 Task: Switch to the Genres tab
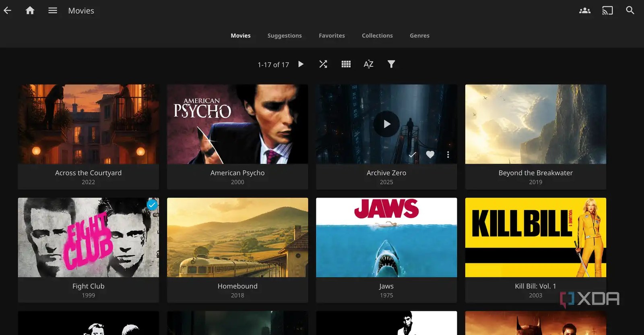(x=419, y=35)
